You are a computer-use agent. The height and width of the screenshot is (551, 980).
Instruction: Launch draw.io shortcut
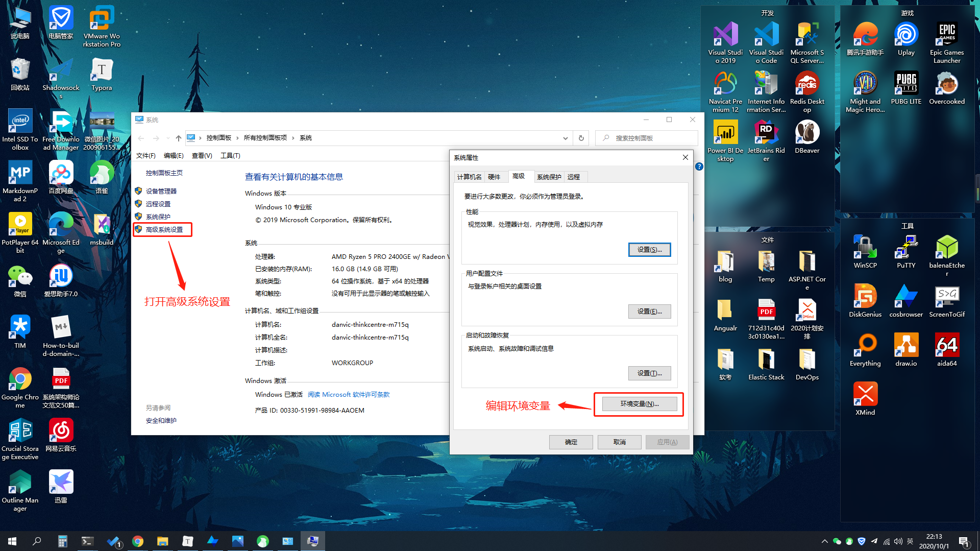click(906, 350)
